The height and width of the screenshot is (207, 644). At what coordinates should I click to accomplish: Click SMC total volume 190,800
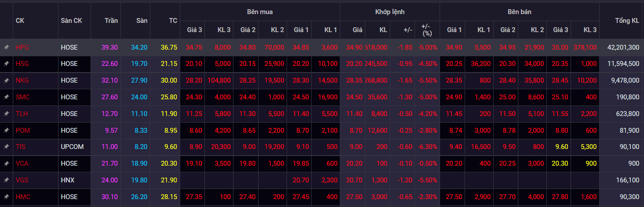coord(629,97)
